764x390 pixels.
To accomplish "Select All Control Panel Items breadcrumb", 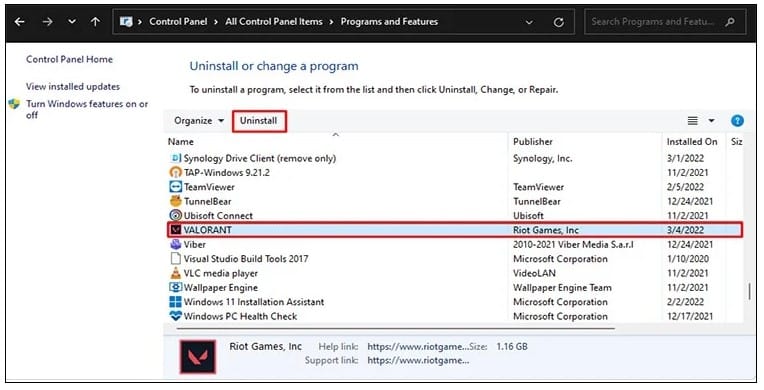I will point(273,21).
